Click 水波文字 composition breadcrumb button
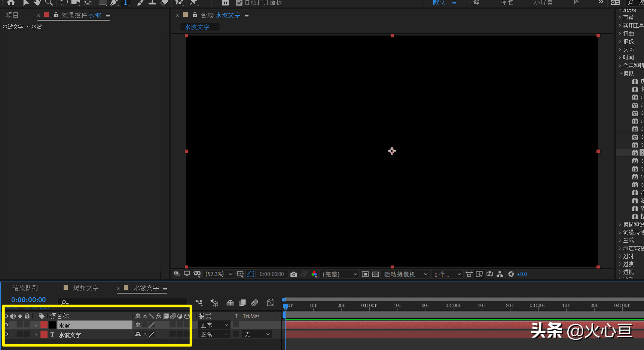Screen dimensions: 644x350 click(200, 27)
